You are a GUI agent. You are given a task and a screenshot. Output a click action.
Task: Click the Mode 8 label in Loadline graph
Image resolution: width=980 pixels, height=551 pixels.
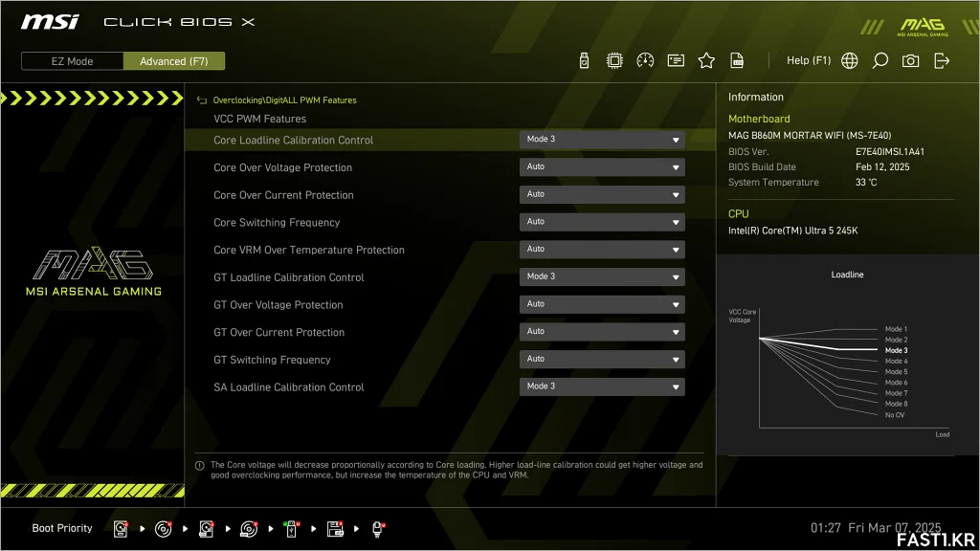(x=896, y=404)
